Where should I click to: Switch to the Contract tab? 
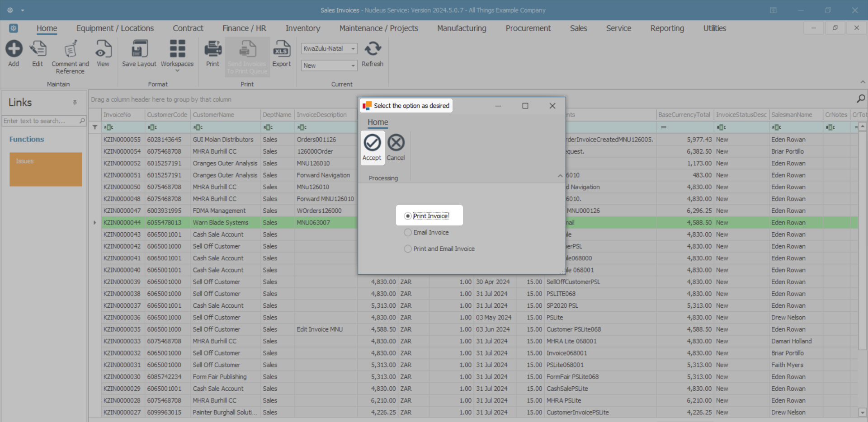click(x=188, y=28)
